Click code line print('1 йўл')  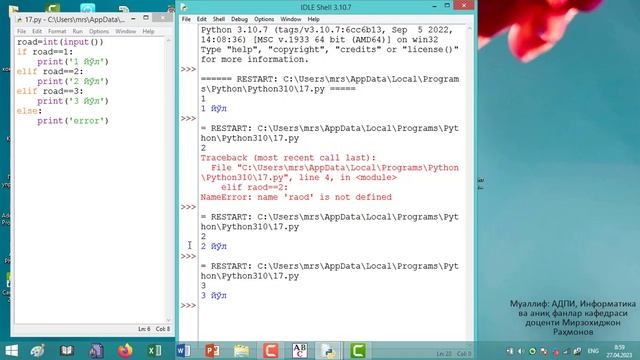(73, 62)
